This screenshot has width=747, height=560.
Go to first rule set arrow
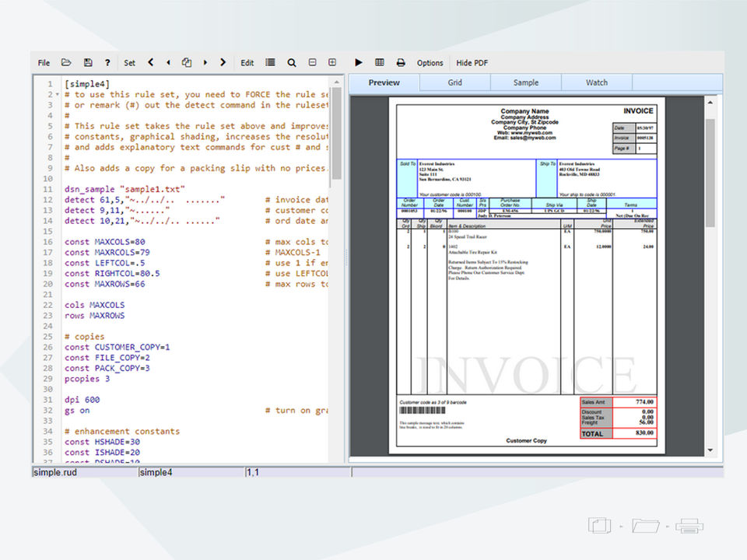pos(150,62)
